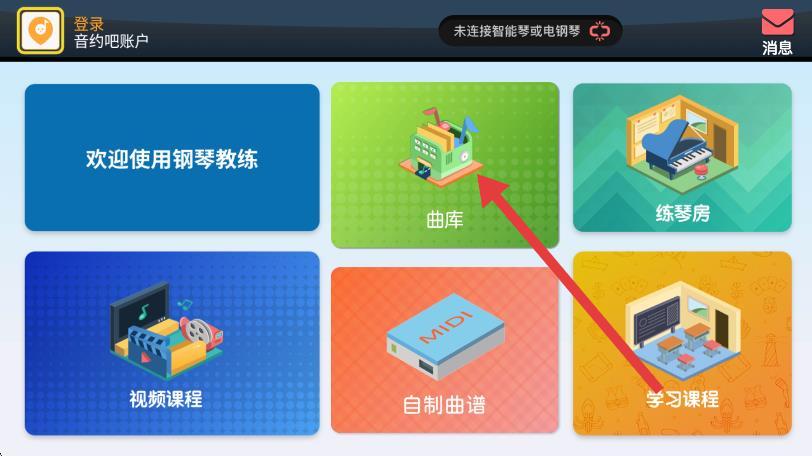The height and width of the screenshot is (456, 812).
Task: Select the 视频课程 label
Action: click(166, 399)
